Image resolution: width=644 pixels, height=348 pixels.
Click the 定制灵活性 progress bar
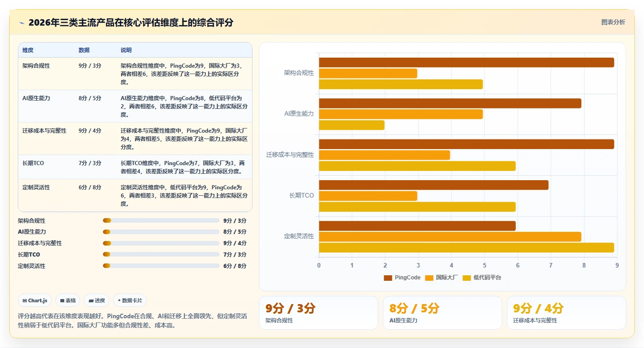point(161,266)
